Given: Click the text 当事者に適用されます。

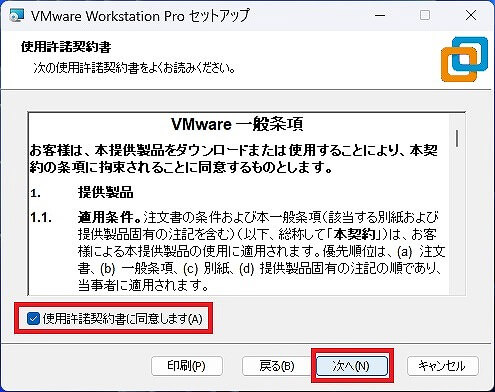Looking at the screenshot, I should [143, 285].
